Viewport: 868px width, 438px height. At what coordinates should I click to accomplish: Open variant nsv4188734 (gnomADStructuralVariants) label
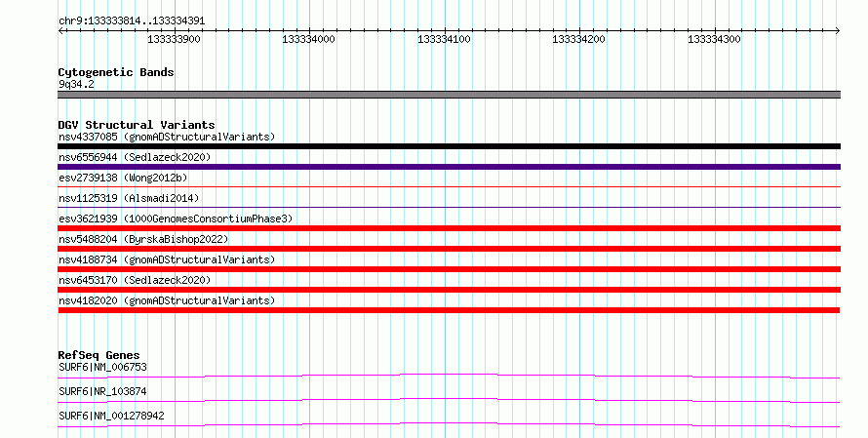coord(167,259)
